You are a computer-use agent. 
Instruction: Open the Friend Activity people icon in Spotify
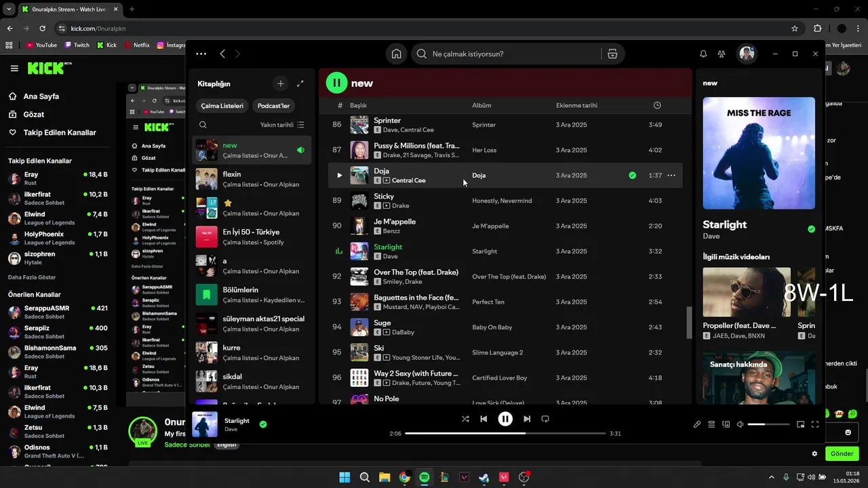pos(722,54)
